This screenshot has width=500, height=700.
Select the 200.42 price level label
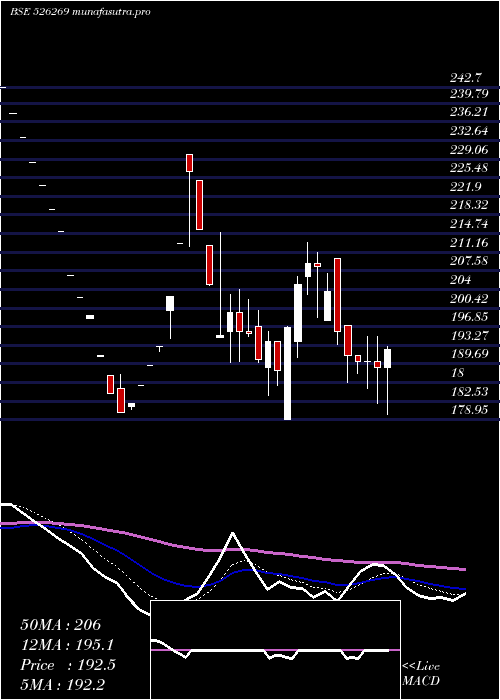point(469,298)
